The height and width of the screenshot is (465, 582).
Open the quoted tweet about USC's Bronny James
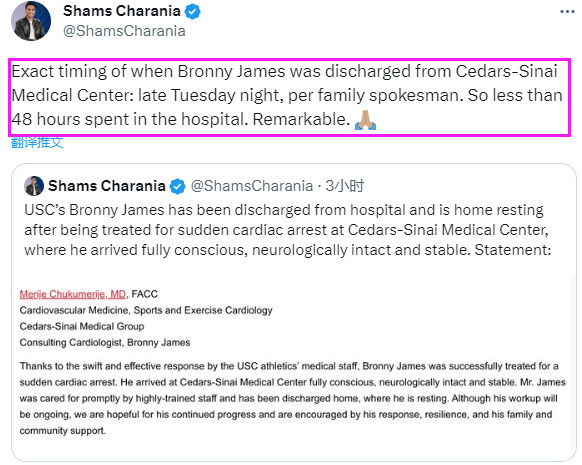coord(288,230)
